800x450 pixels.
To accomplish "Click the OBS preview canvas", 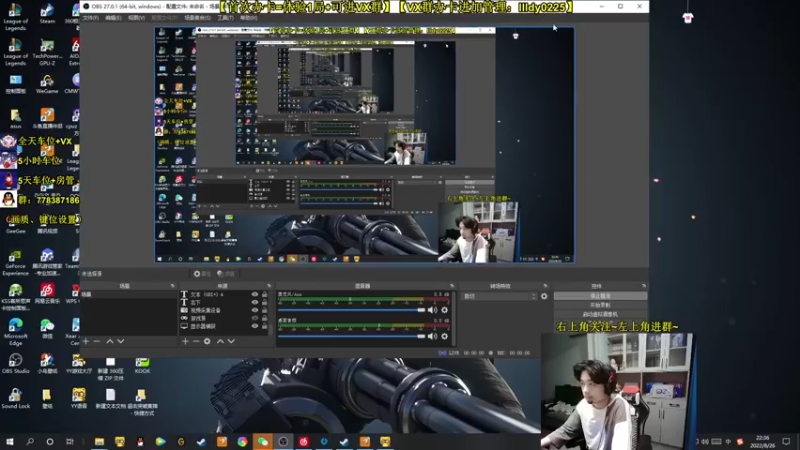I will point(365,145).
